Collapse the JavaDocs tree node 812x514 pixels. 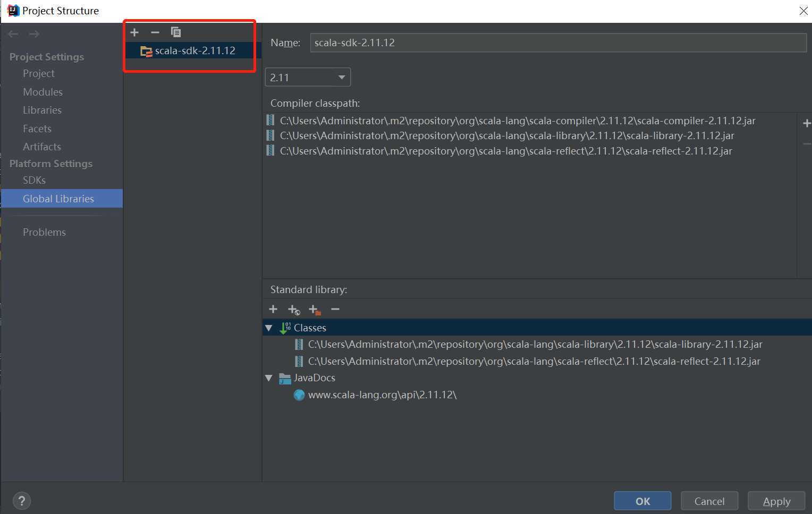269,378
